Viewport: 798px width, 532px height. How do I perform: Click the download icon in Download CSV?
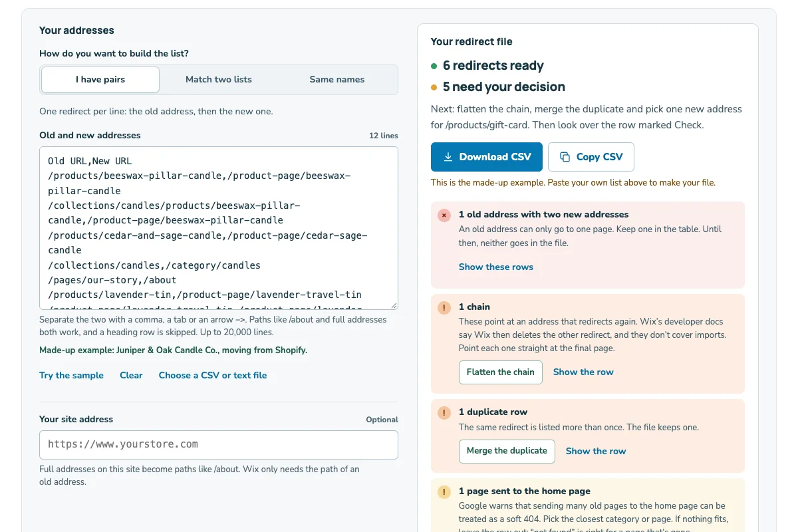click(x=448, y=157)
